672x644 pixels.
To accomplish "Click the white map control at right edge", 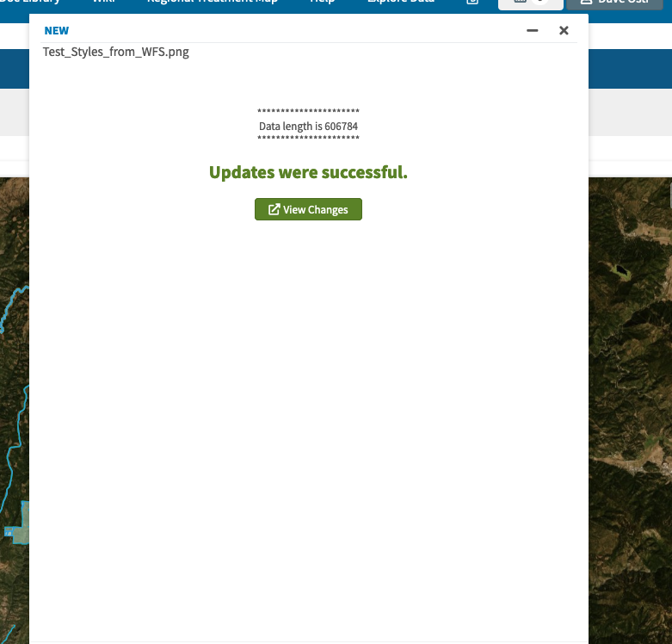I will 669,194.
